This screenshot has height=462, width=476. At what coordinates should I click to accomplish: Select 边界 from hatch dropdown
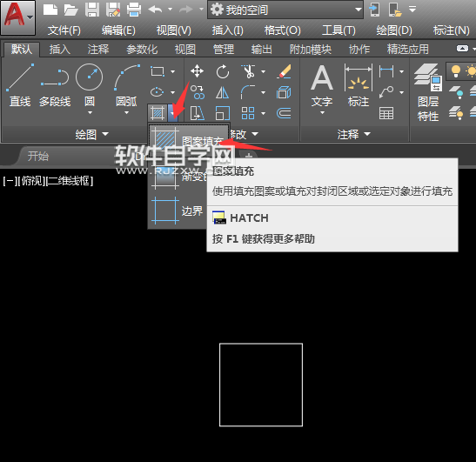click(178, 211)
